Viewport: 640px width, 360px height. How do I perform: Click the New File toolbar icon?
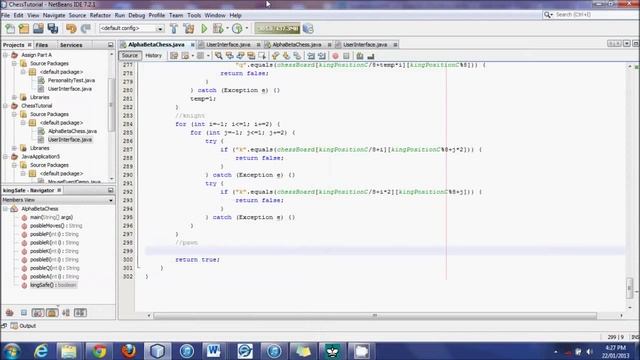10,29
